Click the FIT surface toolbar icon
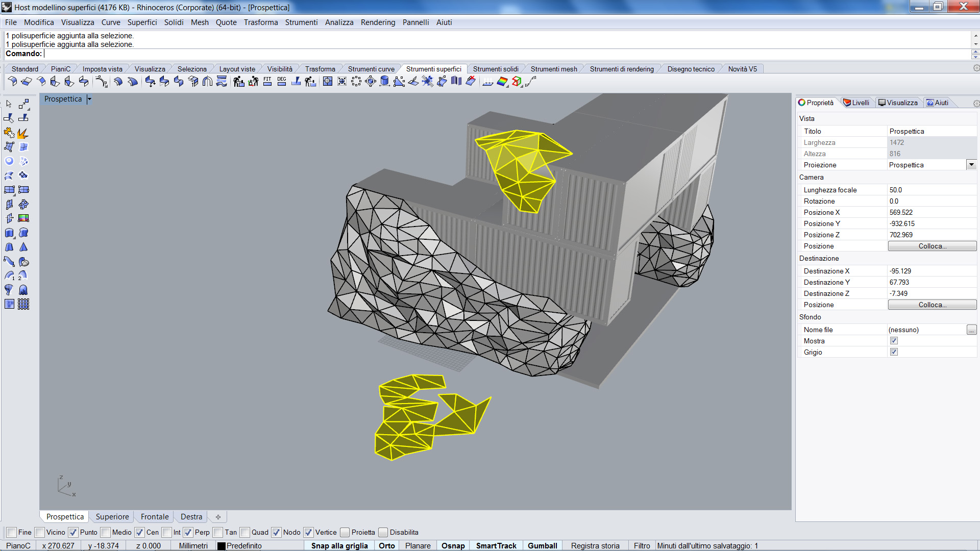 pos(267,82)
